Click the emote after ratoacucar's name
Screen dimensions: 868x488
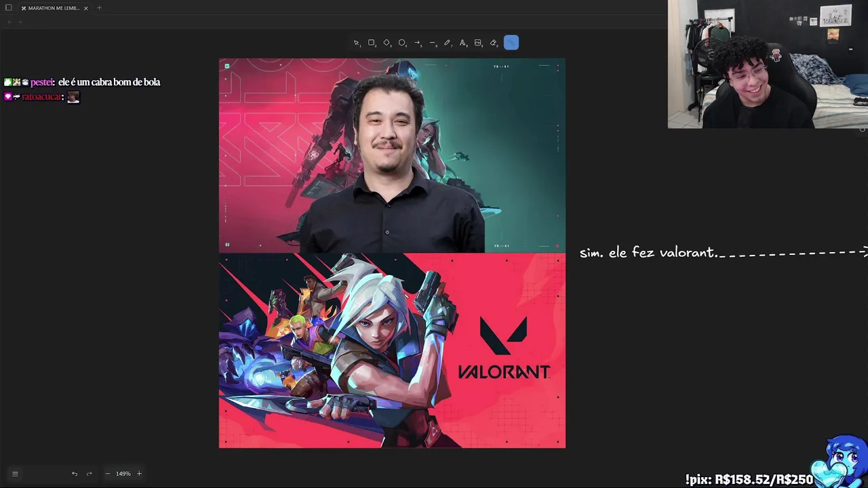point(73,97)
